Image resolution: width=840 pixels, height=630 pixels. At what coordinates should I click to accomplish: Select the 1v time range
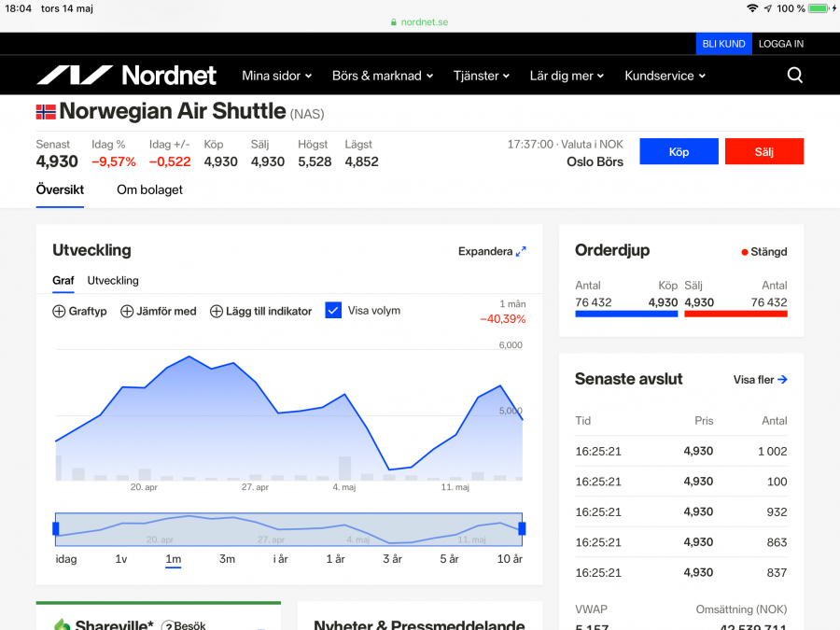point(121,559)
